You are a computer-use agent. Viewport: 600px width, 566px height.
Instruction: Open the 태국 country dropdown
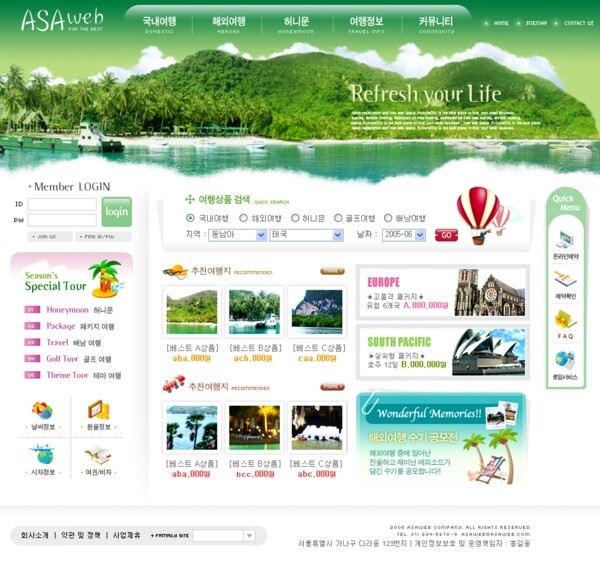point(307,235)
